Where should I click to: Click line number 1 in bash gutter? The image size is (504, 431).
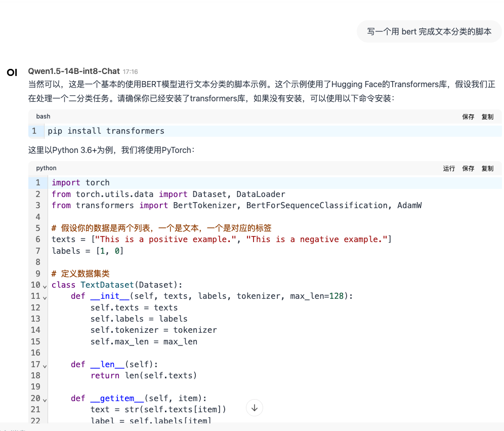(x=34, y=131)
